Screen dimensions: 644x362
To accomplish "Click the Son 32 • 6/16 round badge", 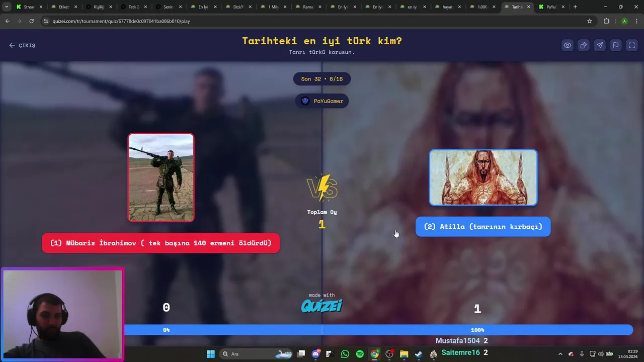I will 322,79.
